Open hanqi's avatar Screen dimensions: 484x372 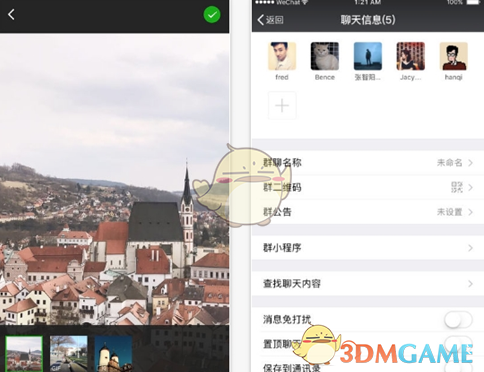coord(454,56)
